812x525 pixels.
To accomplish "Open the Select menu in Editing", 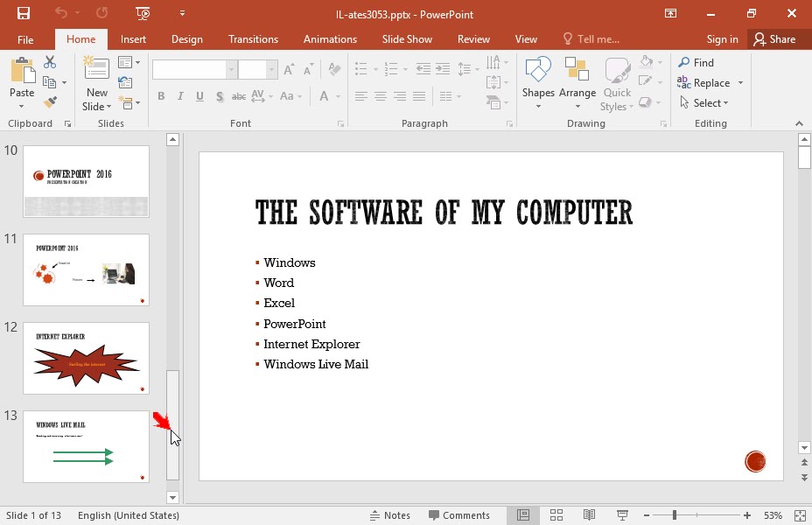I will click(x=704, y=103).
